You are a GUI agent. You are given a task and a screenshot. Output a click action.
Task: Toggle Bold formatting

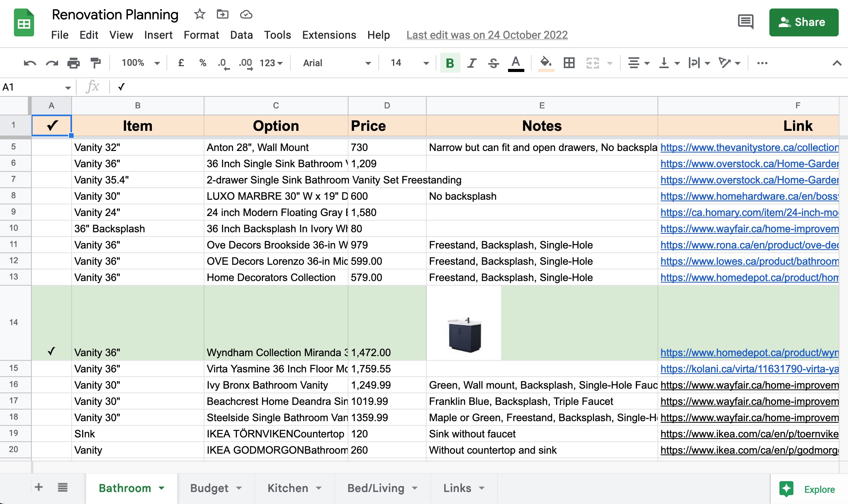coord(450,63)
